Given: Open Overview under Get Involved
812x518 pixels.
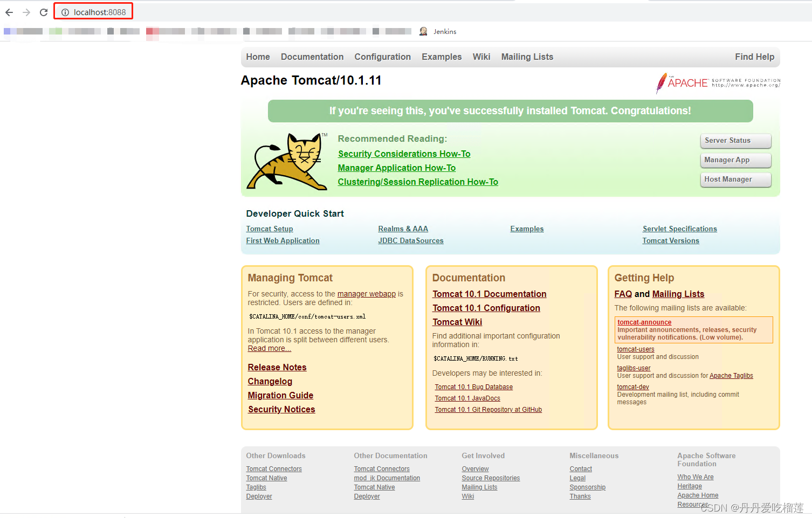Looking at the screenshot, I should [475, 469].
